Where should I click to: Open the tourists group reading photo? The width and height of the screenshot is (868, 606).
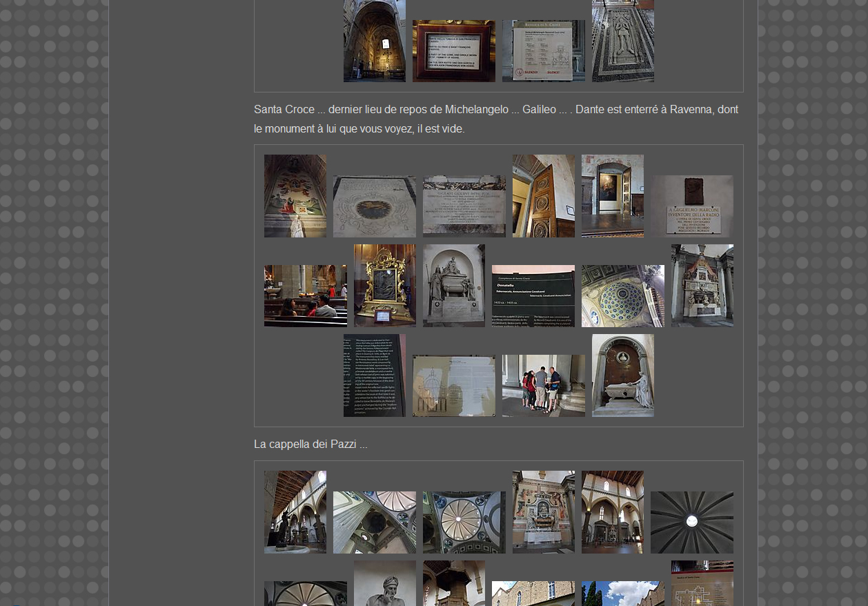543,385
